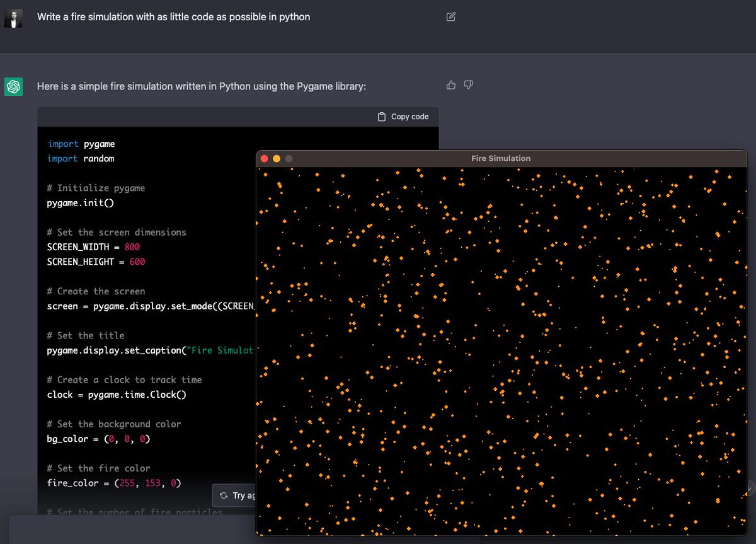This screenshot has height=544, width=756.
Task: Click the edit prompt pencil icon
Action: pyautogui.click(x=450, y=17)
